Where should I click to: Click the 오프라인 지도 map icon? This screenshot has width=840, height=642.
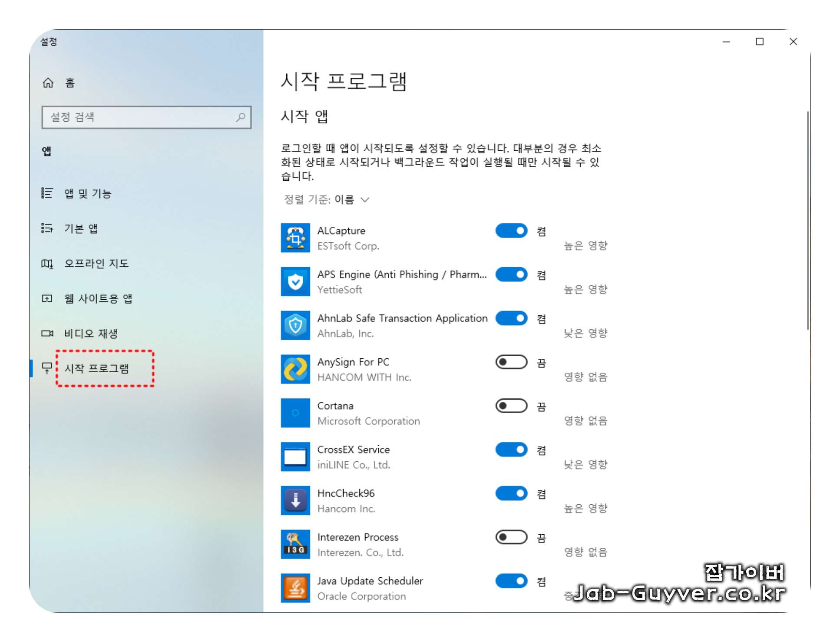pos(48,263)
